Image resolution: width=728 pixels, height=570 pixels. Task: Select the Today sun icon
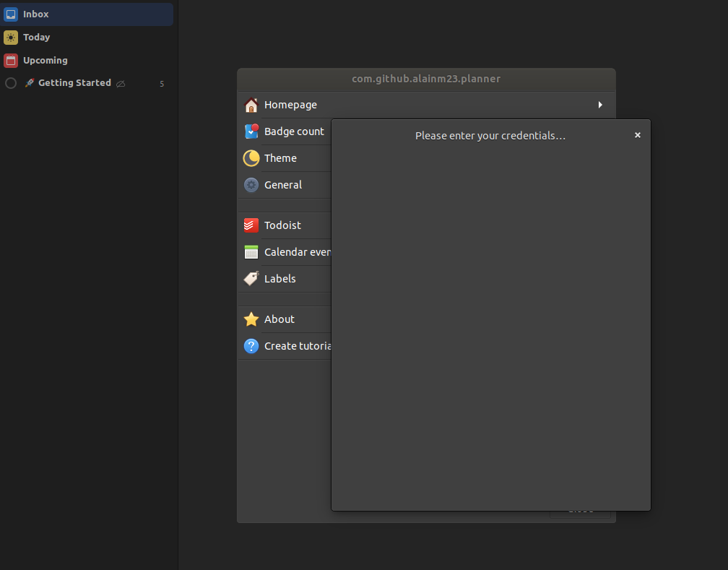coord(11,37)
